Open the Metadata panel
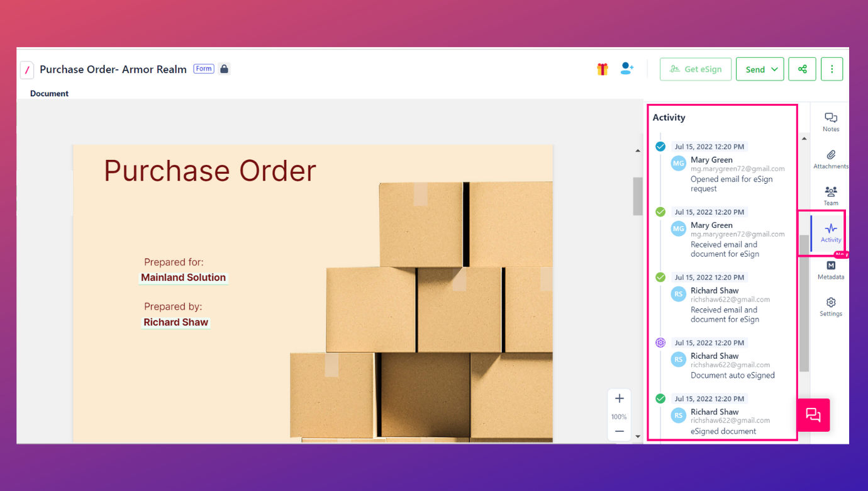 tap(831, 270)
